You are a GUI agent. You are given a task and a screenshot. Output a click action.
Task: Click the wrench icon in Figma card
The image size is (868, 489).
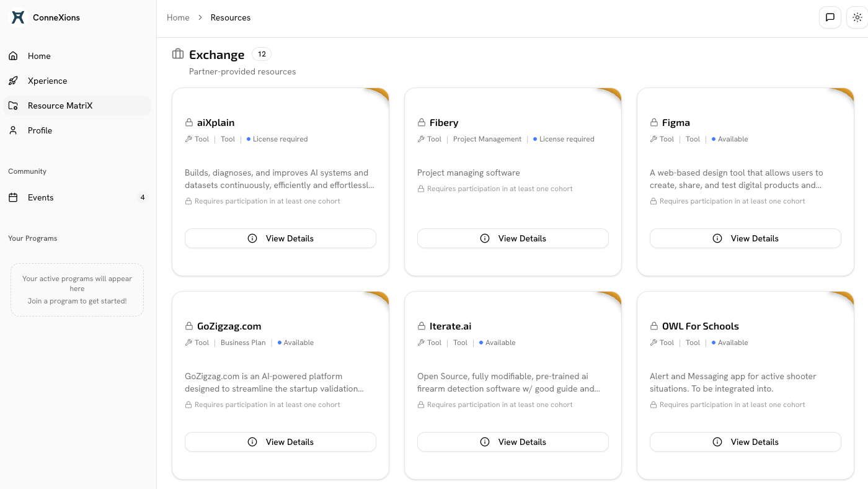653,139
